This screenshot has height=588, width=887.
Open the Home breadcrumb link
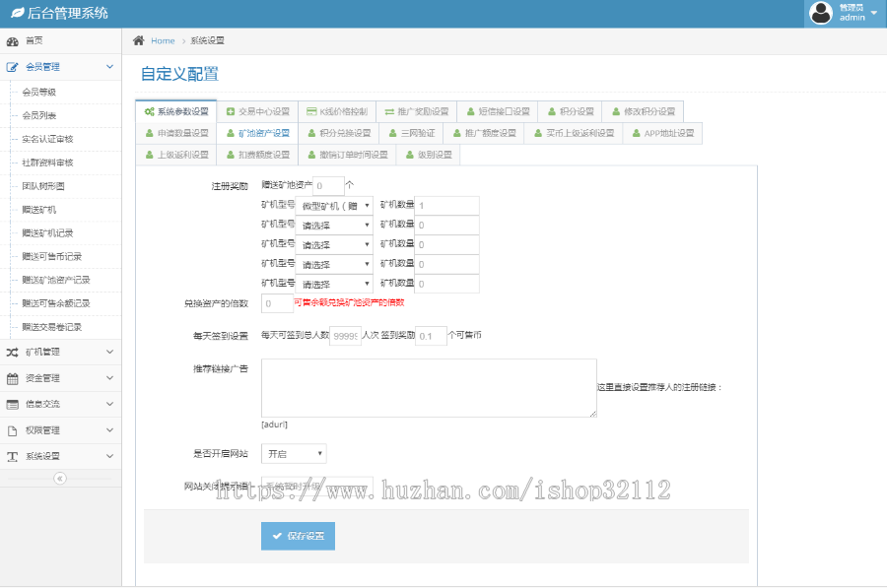pos(162,40)
